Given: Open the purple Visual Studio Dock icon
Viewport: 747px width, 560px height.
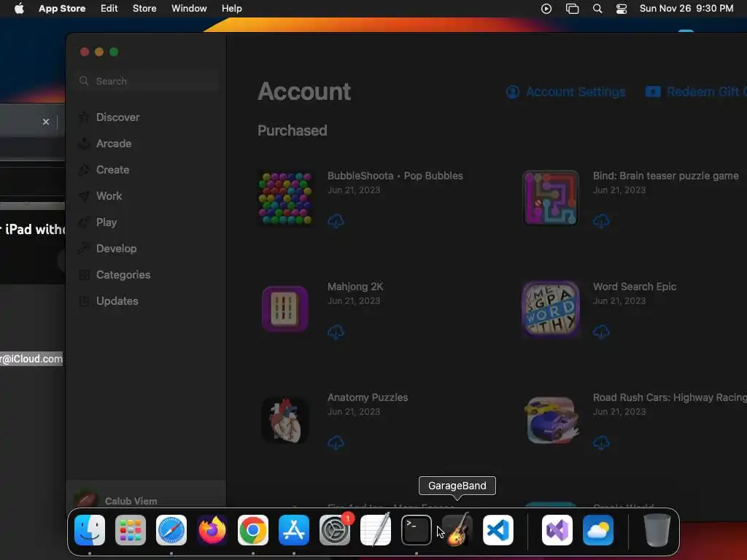Looking at the screenshot, I should pyautogui.click(x=557, y=530).
